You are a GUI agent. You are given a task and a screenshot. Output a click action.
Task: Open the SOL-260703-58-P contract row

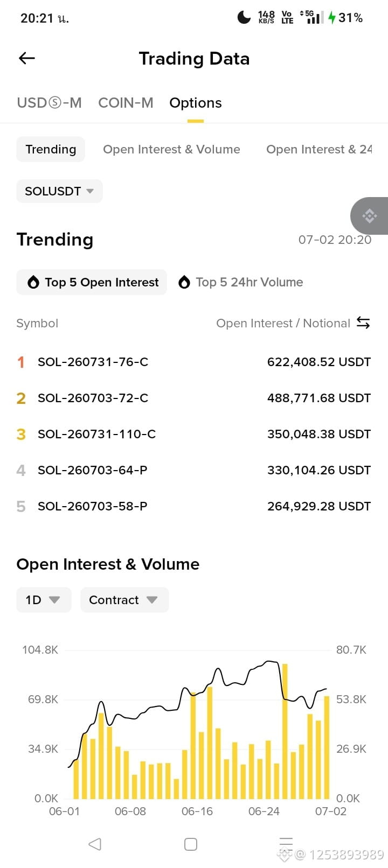coord(194,506)
